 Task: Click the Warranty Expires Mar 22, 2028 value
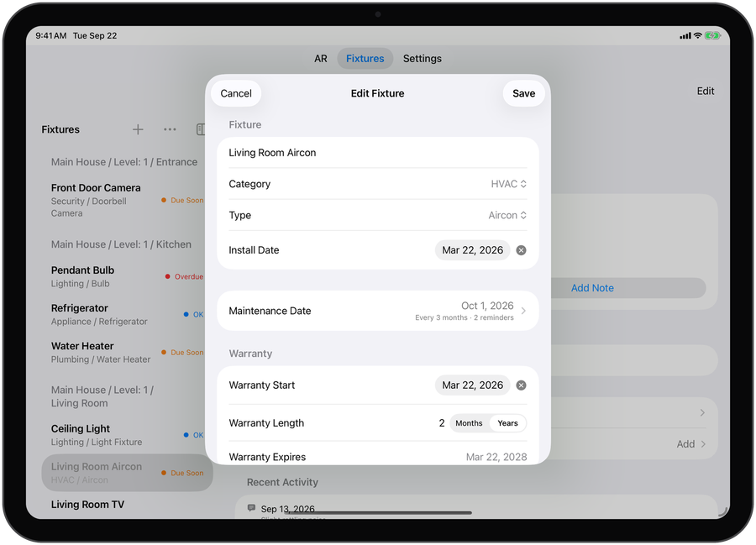(x=496, y=457)
